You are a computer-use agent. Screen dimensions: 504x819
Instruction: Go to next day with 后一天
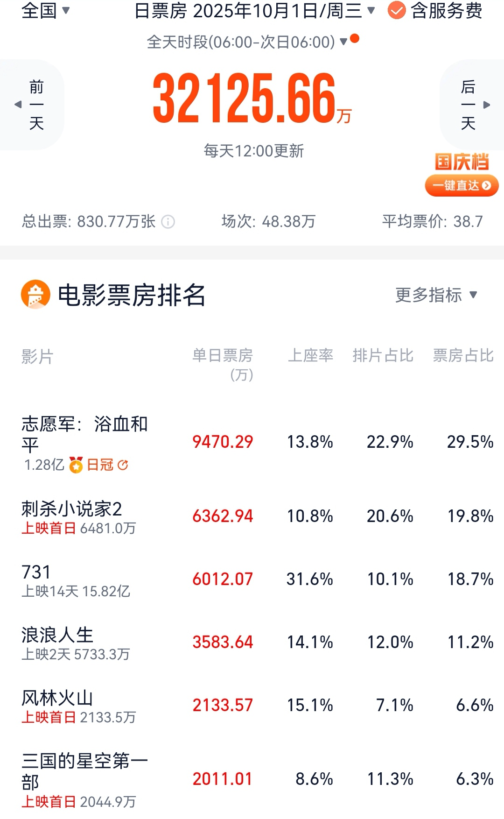[471, 105]
